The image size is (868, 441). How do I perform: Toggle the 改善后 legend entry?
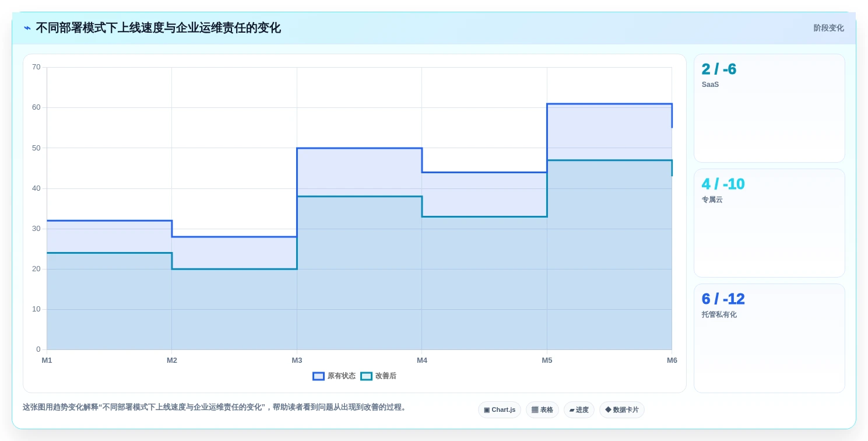tap(378, 376)
